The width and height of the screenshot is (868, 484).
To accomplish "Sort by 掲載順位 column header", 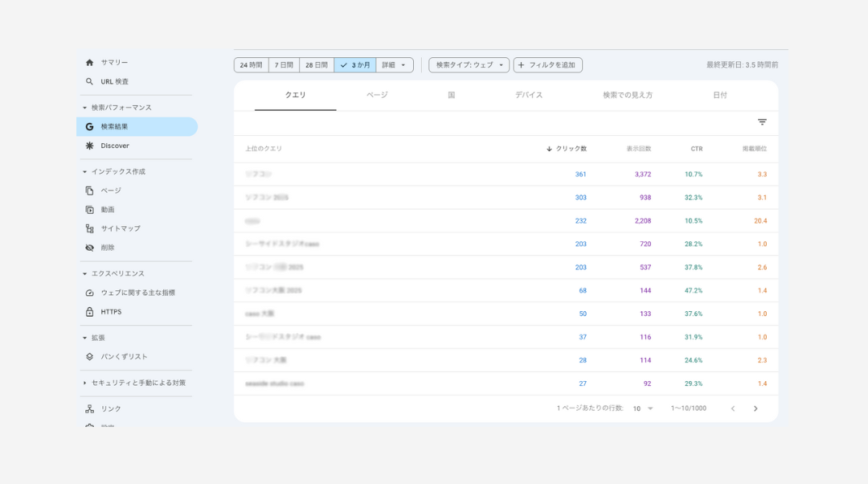I will (755, 149).
